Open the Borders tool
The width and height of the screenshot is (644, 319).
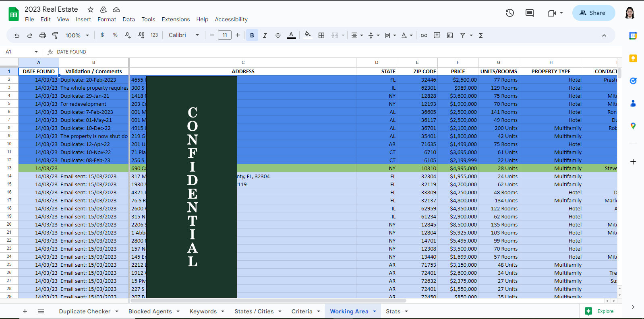point(321,35)
